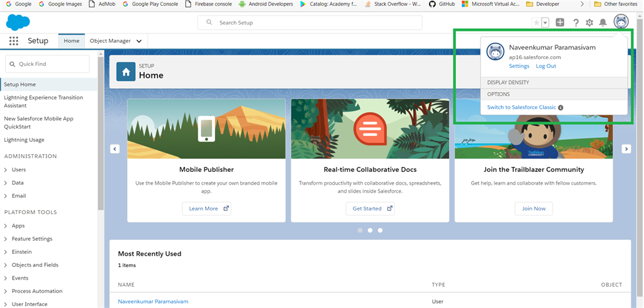Open the Firebase console bookmark
This screenshot has height=308, width=644.
click(209, 4)
